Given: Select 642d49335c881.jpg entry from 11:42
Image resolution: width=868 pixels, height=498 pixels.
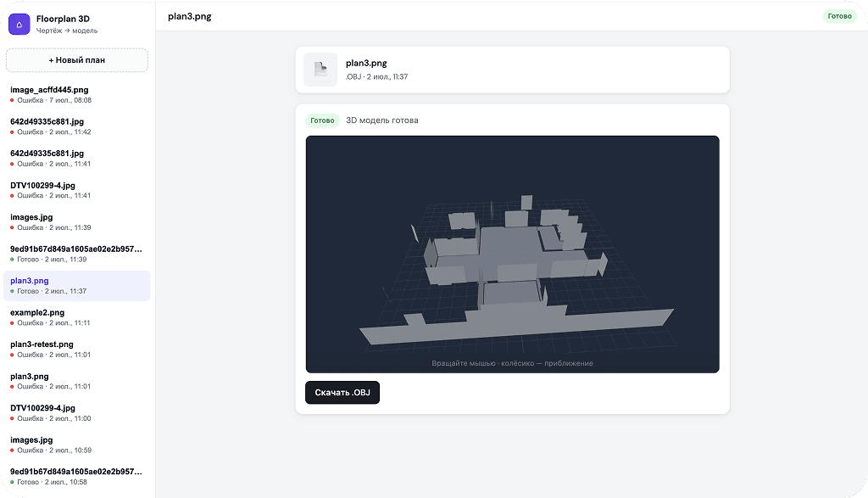Looking at the screenshot, I should pyautogui.click(x=77, y=126).
